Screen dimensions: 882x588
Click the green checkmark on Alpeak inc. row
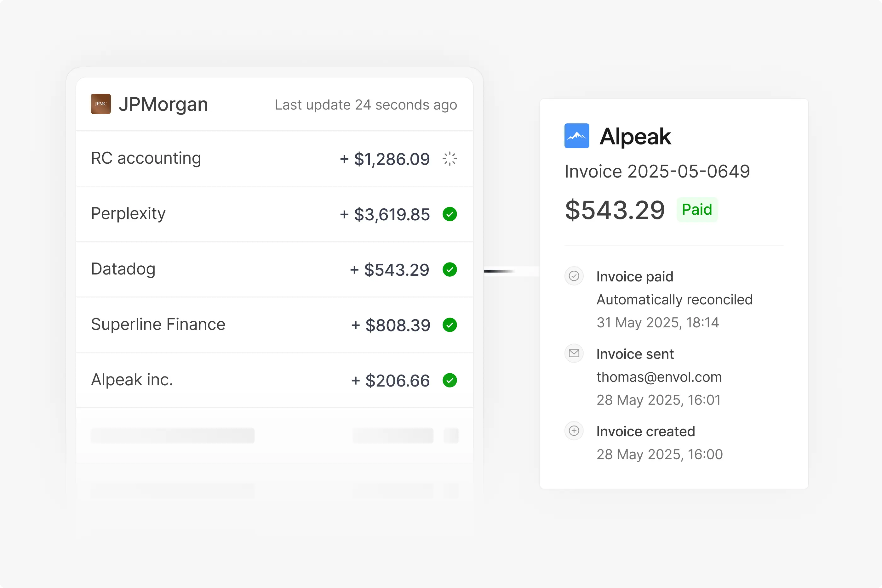point(450,380)
